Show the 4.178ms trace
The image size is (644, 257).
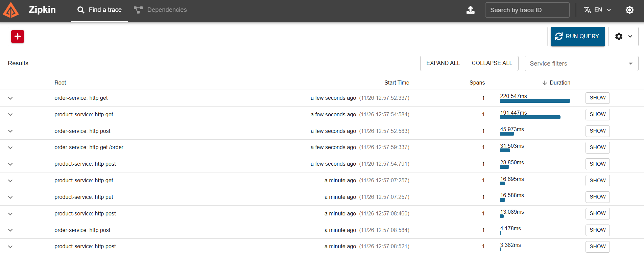(597, 230)
